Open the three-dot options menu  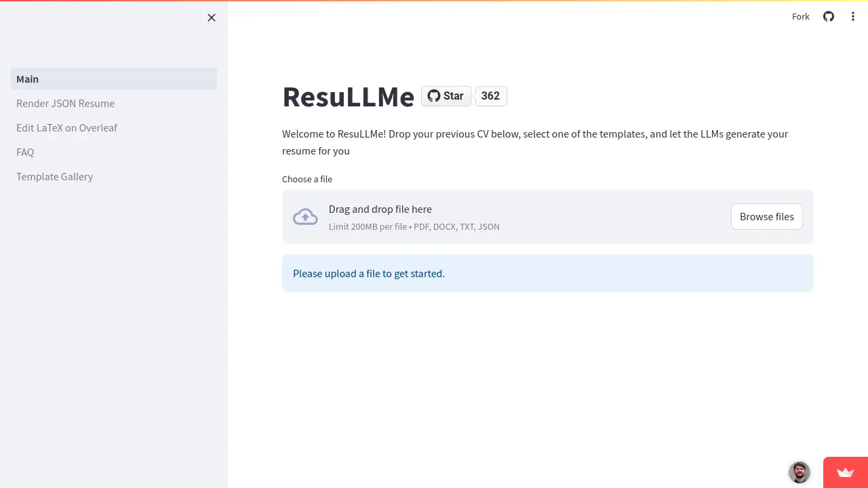pyautogui.click(x=853, y=16)
